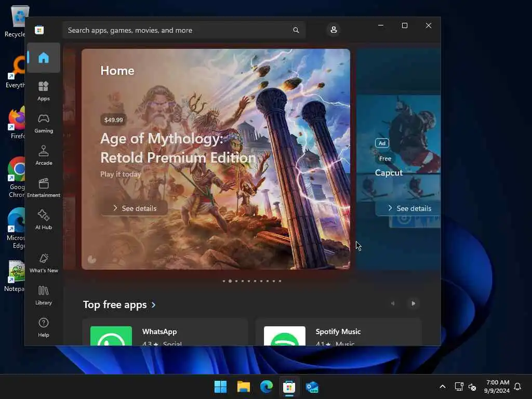Viewport: 532px width, 399px height.
Task: Click the Microsoft Store logo icon
Action: pyautogui.click(x=39, y=30)
